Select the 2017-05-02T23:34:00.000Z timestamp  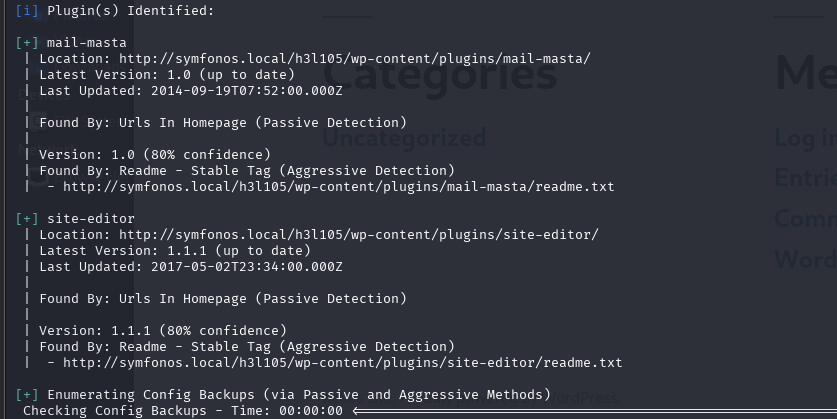(247, 267)
